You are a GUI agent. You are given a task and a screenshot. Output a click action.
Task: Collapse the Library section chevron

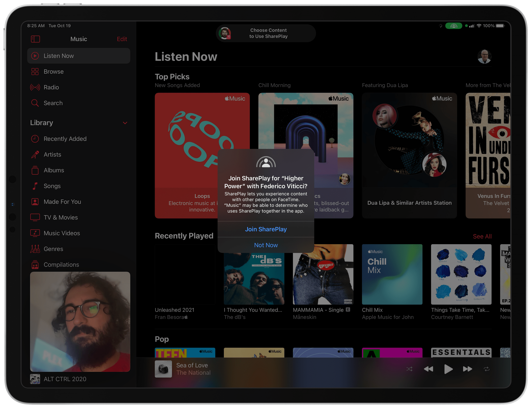pos(125,123)
